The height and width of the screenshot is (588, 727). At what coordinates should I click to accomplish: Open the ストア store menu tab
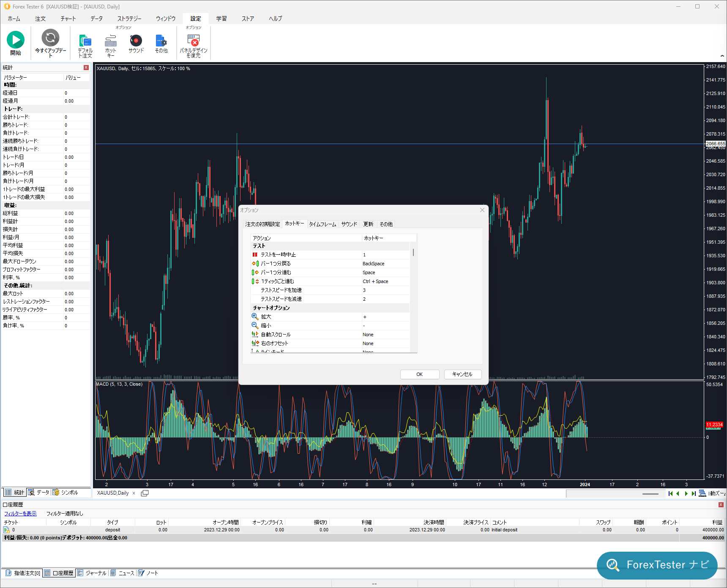(x=248, y=19)
